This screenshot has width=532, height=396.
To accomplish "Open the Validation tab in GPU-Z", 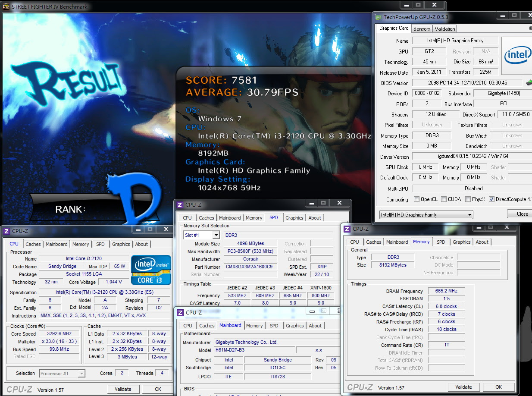I will pos(444,29).
